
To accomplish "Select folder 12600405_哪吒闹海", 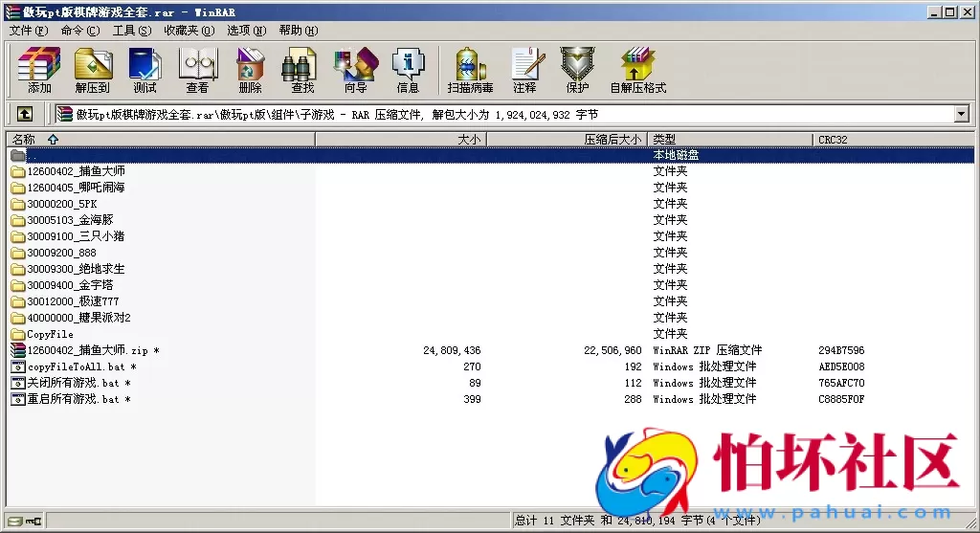I will [76, 188].
